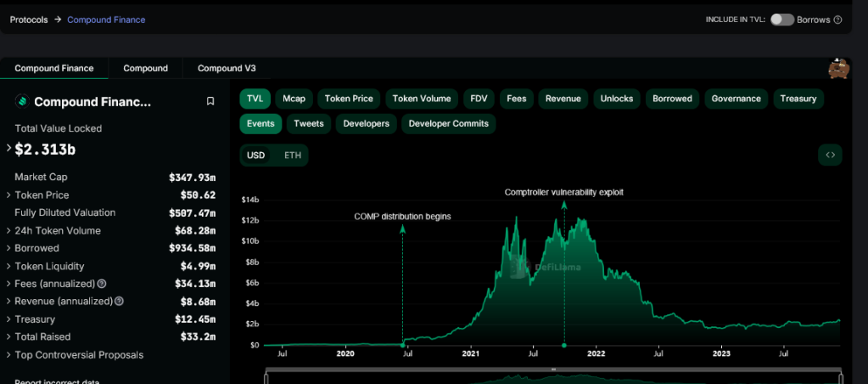Click help icon beside Revenue (annualized)
868x384 pixels.
119,302
